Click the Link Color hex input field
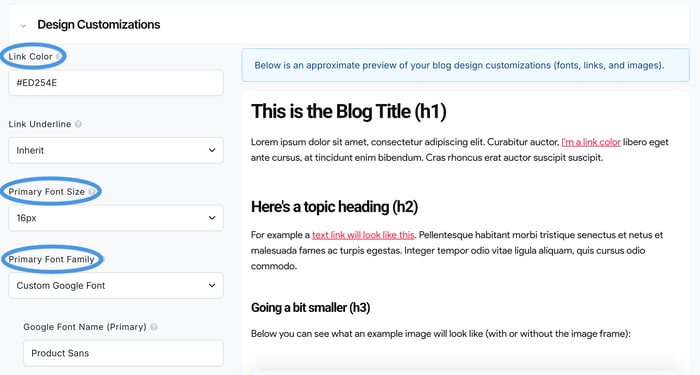Screen dimensions: 700x375 click(x=116, y=83)
